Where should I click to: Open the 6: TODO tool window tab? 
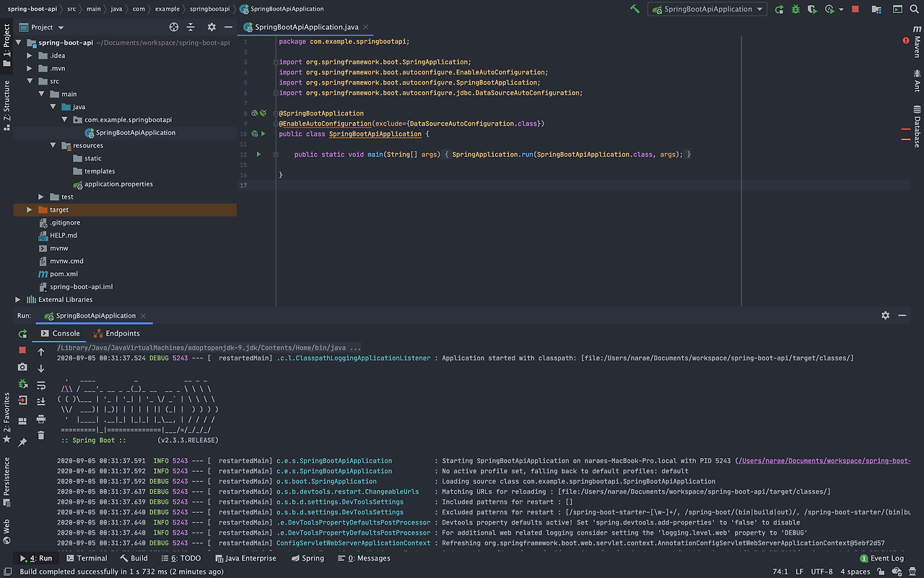tap(180, 558)
